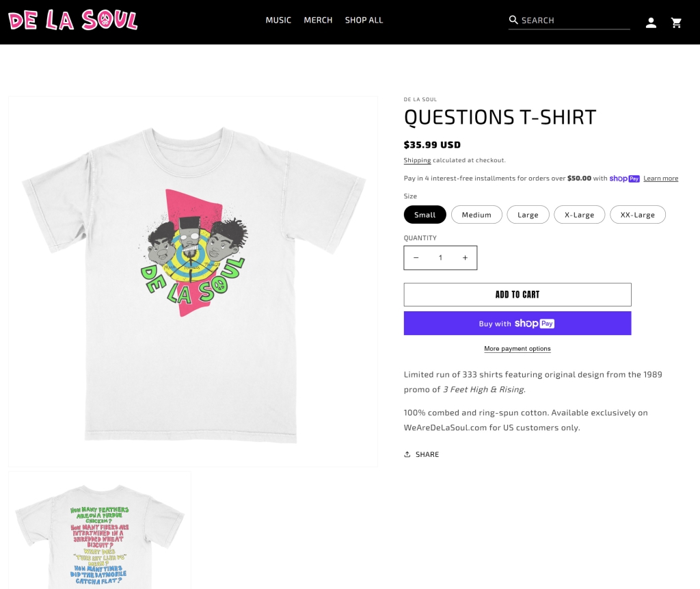The width and height of the screenshot is (700, 589).
Task: Open Shop All in navigation
Action: pyautogui.click(x=364, y=20)
